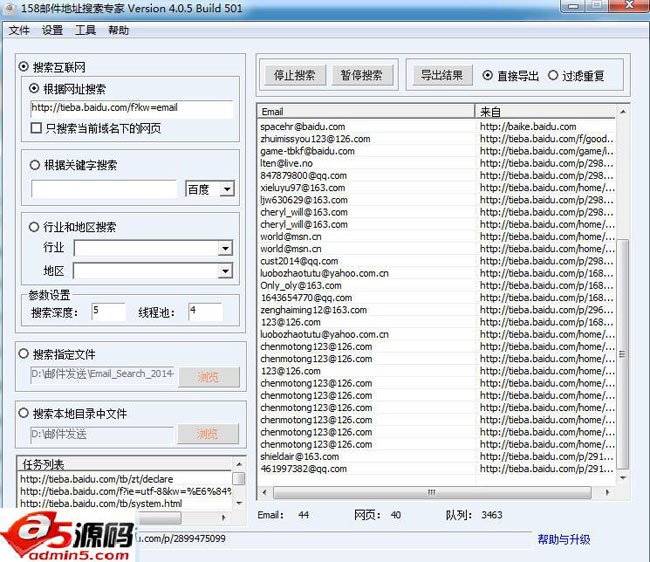The width and height of the screenshot is (650, 562).
Task: Select the 直接导出 export option
Action: (x=488, y=75)
